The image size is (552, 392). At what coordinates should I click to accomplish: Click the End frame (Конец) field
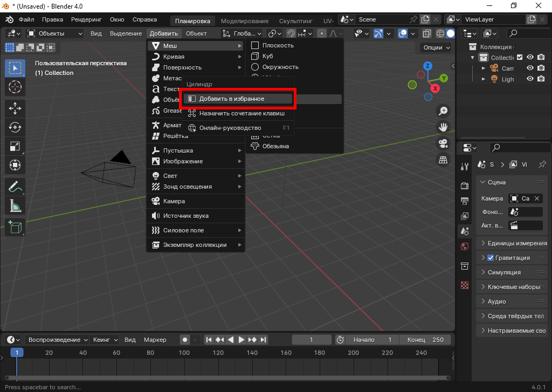425,340
